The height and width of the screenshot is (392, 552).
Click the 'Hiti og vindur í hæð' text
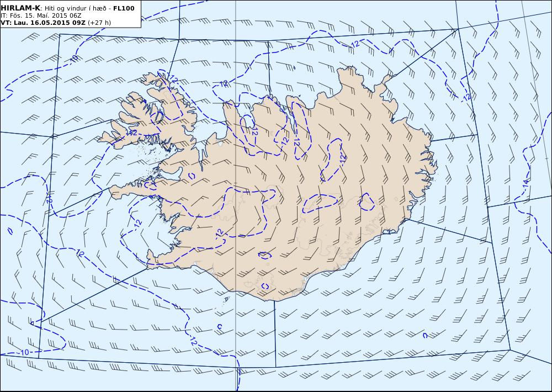[75, 8]
